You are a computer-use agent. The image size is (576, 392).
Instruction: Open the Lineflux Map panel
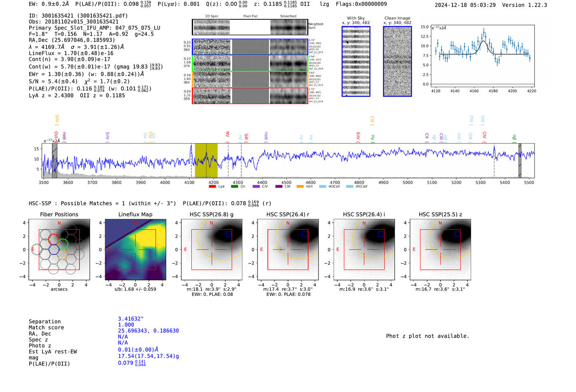(x=135, y=250)
